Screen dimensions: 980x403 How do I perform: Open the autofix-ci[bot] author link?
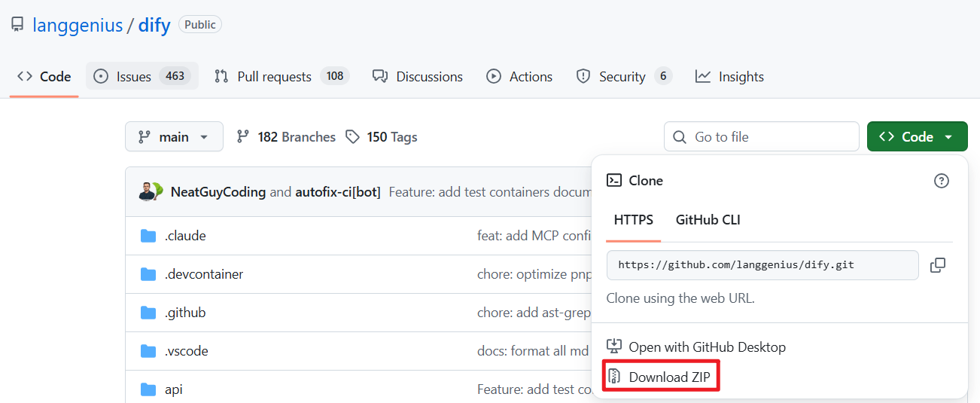pyautogui.click(x=338, y=192)
